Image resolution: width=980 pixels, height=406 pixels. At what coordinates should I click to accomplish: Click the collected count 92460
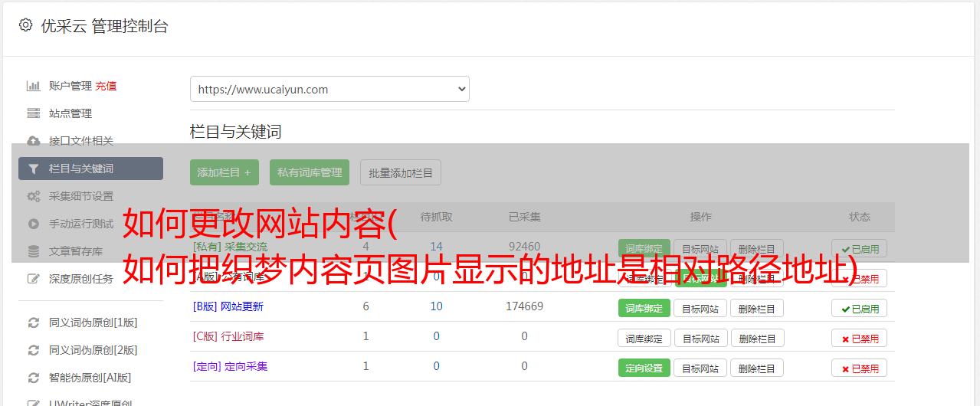click(524, 247)
